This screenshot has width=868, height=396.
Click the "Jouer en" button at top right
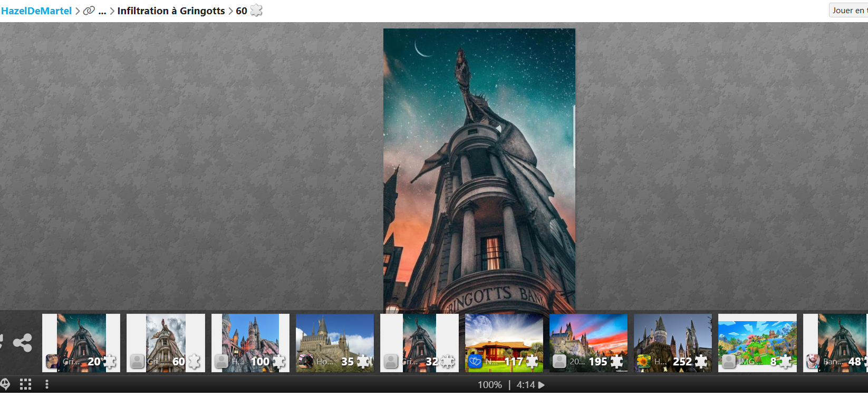(848, 11)
